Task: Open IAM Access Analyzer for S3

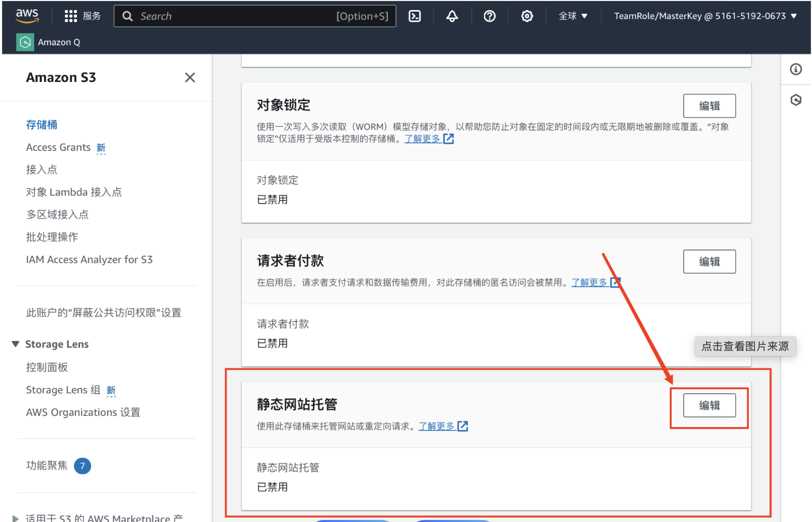Action: (x=90, y=259)
